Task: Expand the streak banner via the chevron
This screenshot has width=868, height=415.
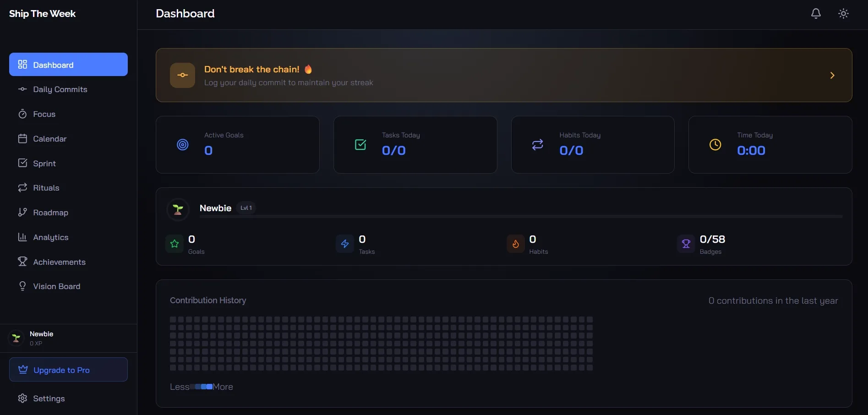Action: tap(832, 75)
